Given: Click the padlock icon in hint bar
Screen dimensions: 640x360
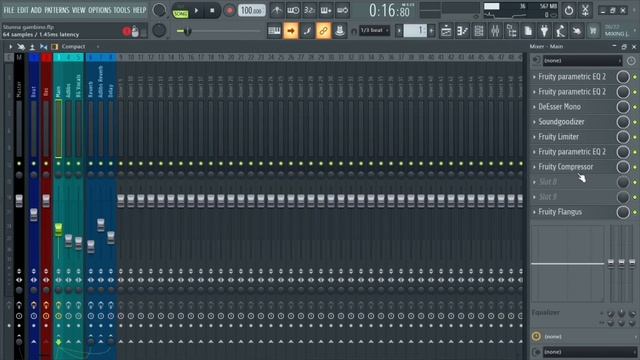Looking at the screenshot, I should (x=135, y=31).
